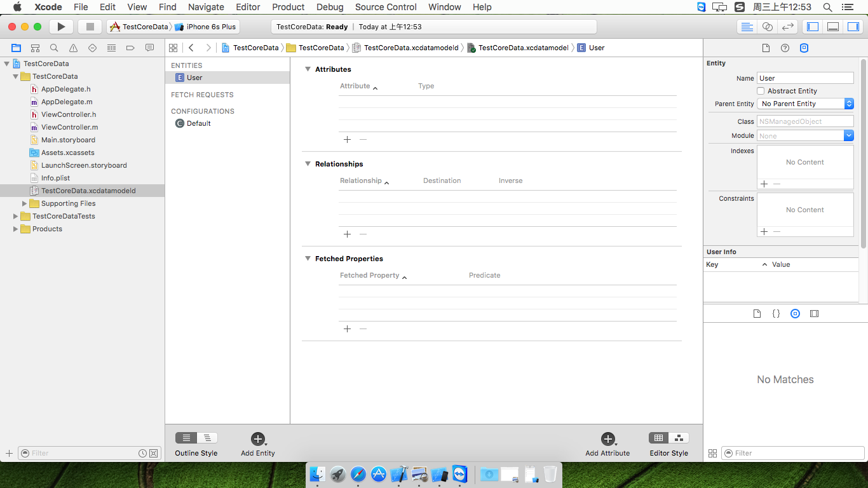
Task: Collapse the Attributes section
Action: pyautogui.click(x=308, y=69)
